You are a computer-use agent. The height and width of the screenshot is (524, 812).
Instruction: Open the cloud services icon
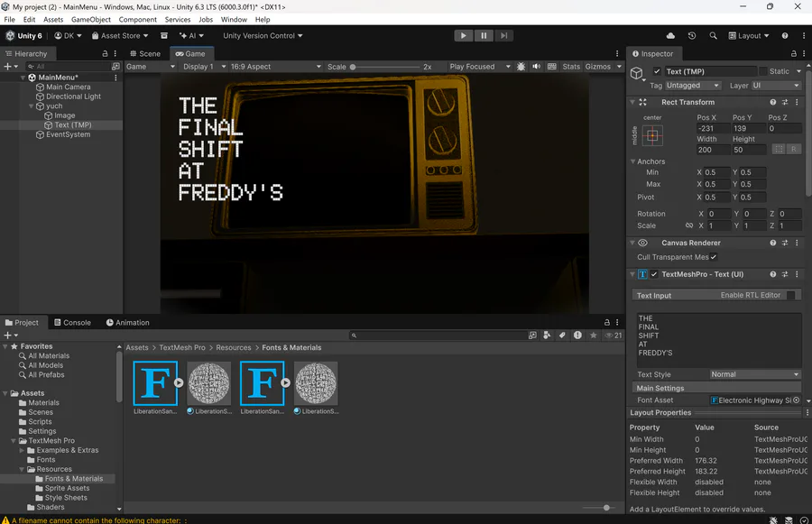pyautogui.click(x=670, y=36)
